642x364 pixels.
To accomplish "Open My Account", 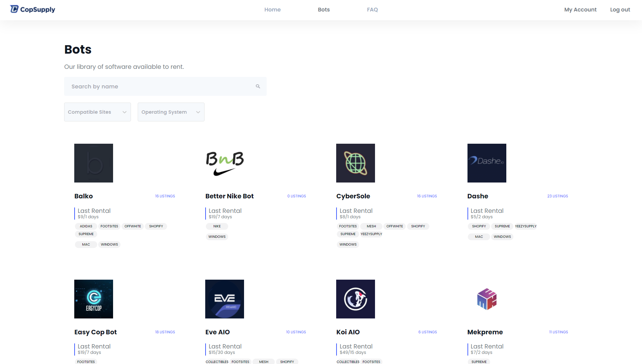I will 580,10.
